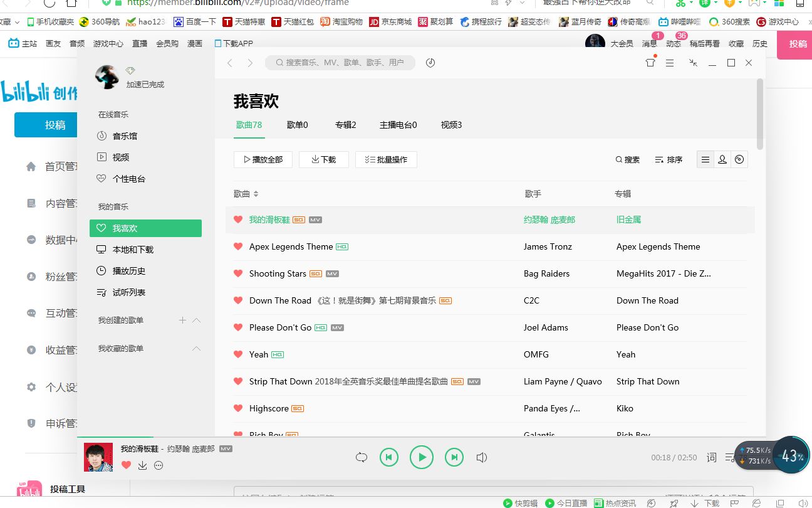This screenshot has height=508, width=812.
Task: Open bilibili 消息 notifications
Action: pyautogui.click(x=650, y=44)
